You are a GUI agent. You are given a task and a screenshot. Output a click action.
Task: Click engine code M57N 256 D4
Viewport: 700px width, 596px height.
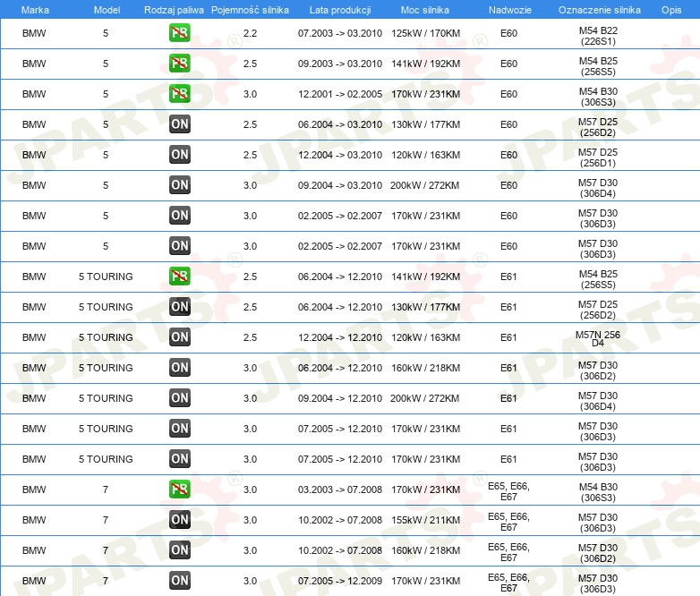pyautogui.click(x=598, y=339)
